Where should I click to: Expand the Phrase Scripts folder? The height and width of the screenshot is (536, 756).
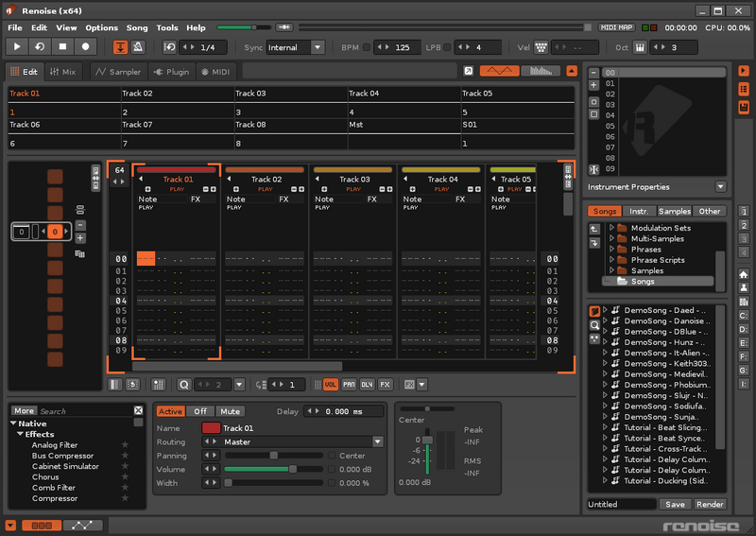point(611,260)
